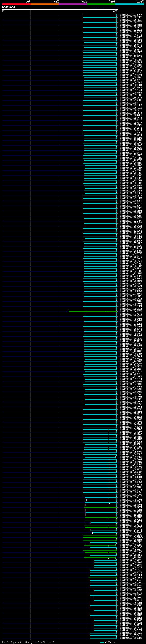
Task: Select UniRef100_C6T6T6 label
Action: [131, 22]
